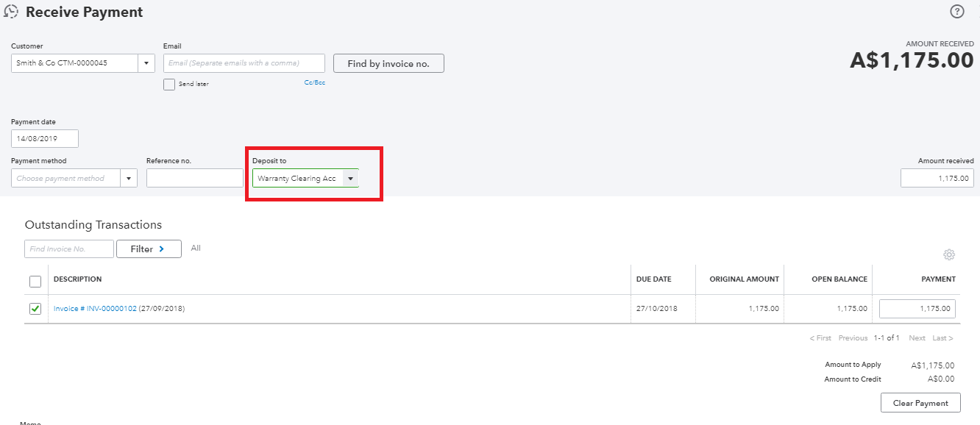980x425 pixels.
Task: Click the Customer name field
Action: click(x=74, y=63)
